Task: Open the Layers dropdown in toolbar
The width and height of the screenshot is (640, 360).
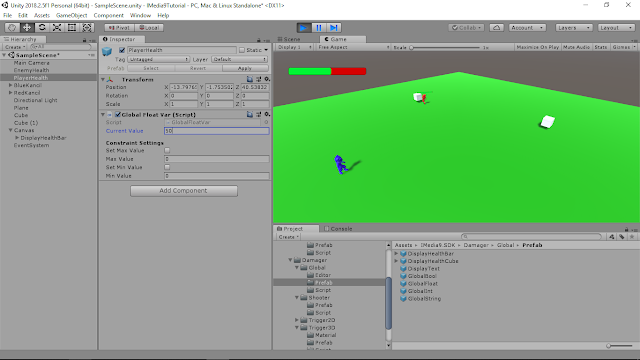Action: tap(574, 28)
